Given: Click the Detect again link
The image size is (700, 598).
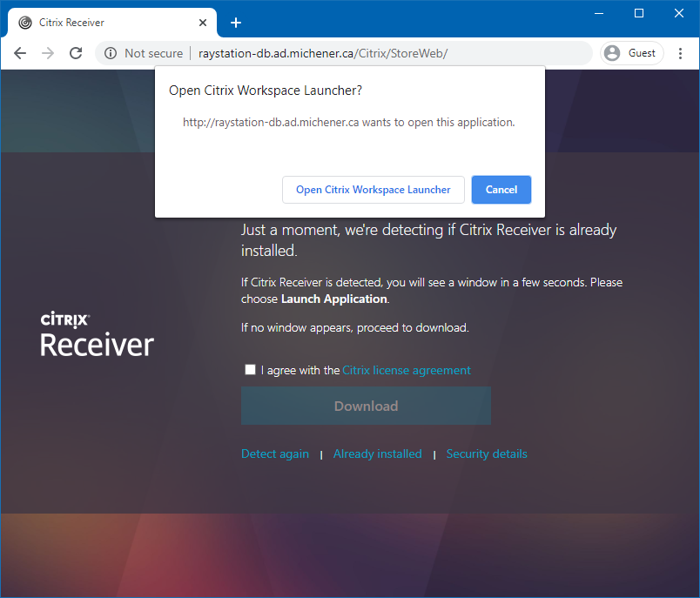Looking at the screenshot, I should 275,454.
